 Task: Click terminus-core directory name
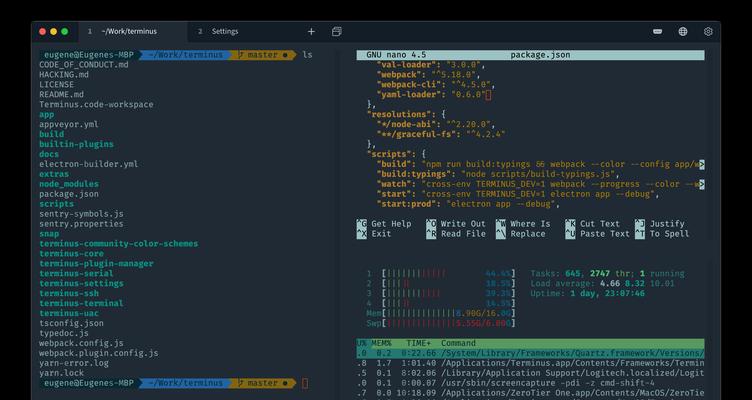[71, 254]
